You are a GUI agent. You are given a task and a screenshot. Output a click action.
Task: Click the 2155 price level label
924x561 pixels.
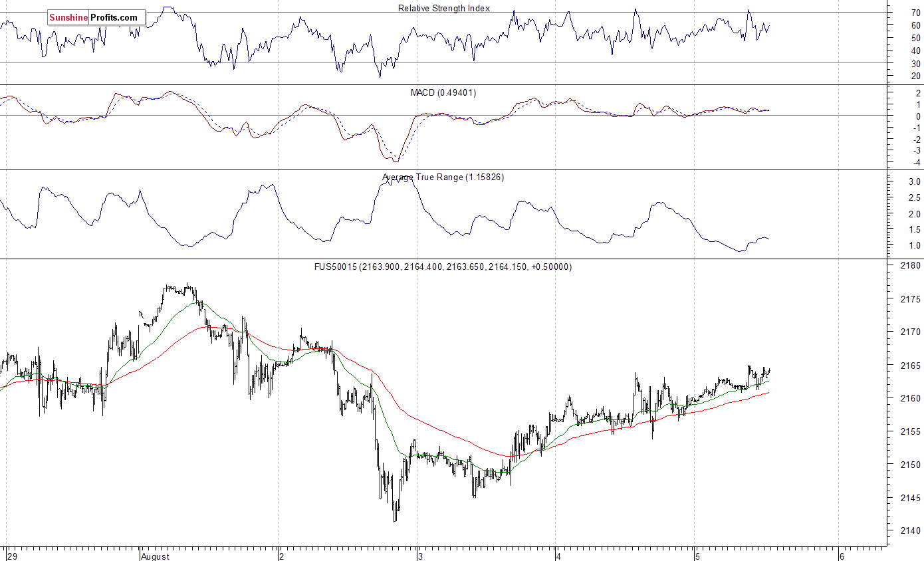[x=912, y=431]
